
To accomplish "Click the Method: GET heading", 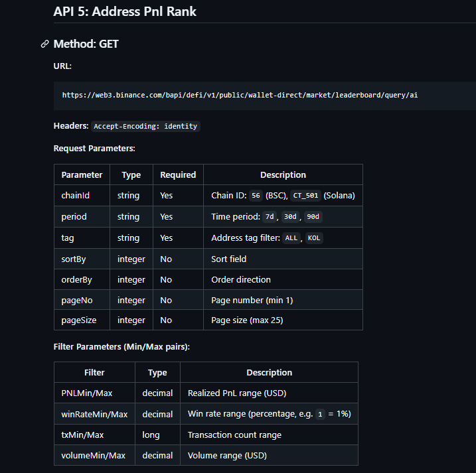I will (x=86, y=44).
